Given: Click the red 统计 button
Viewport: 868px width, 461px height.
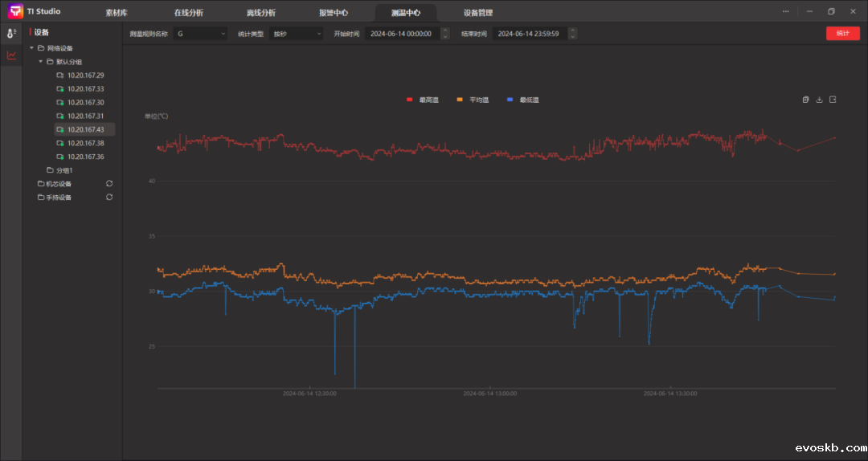Looking at the screenshot, I should pos(842,34).
